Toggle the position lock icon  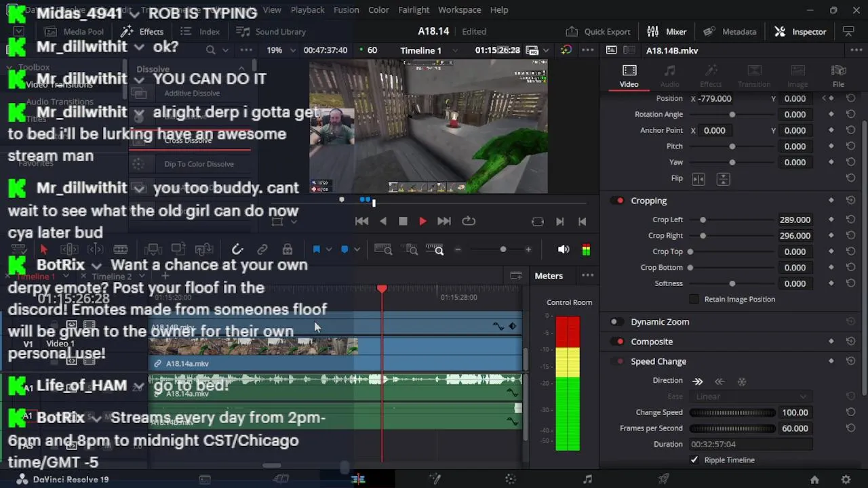(288, 249)
